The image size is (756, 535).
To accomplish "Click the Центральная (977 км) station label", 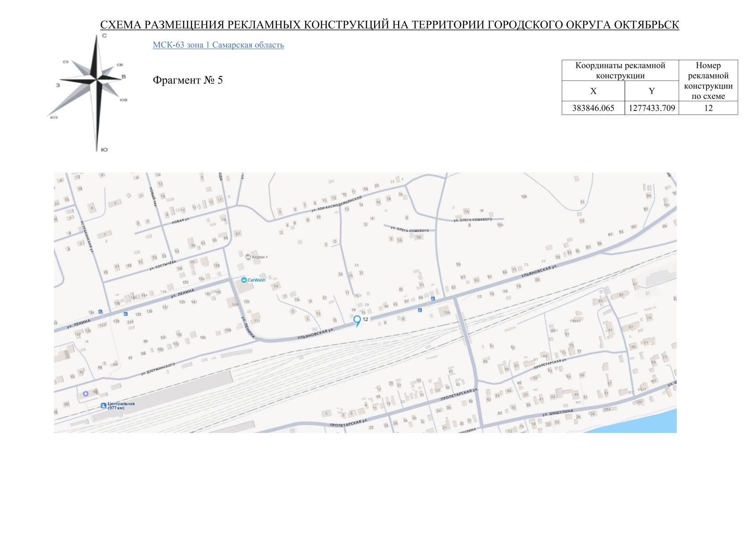I will click(121, 406).
